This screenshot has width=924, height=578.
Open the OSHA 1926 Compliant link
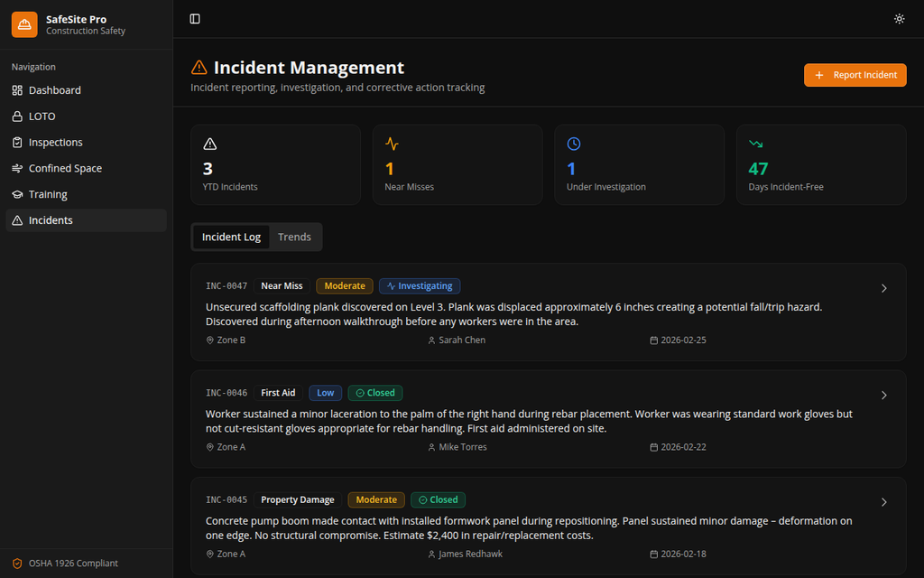pyautogui.click(x=64, y=563)
